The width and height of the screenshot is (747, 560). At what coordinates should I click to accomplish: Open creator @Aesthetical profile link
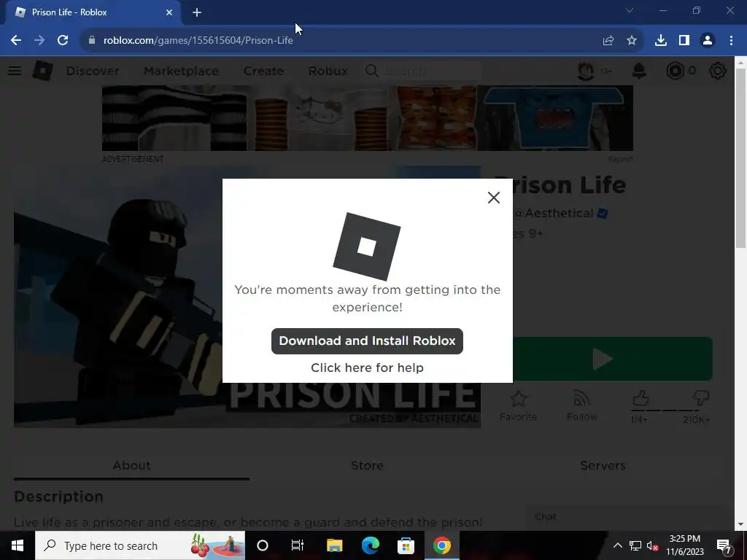(x=554, y=213)
